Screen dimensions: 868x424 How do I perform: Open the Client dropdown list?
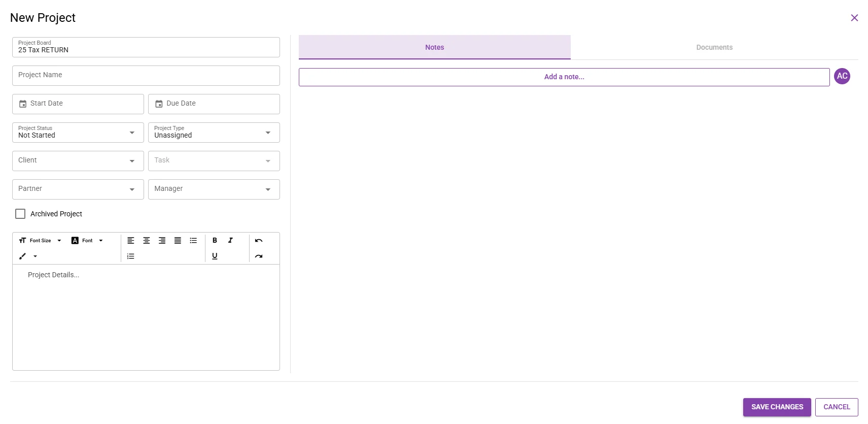pyautogui.click(x=78, y=161)
